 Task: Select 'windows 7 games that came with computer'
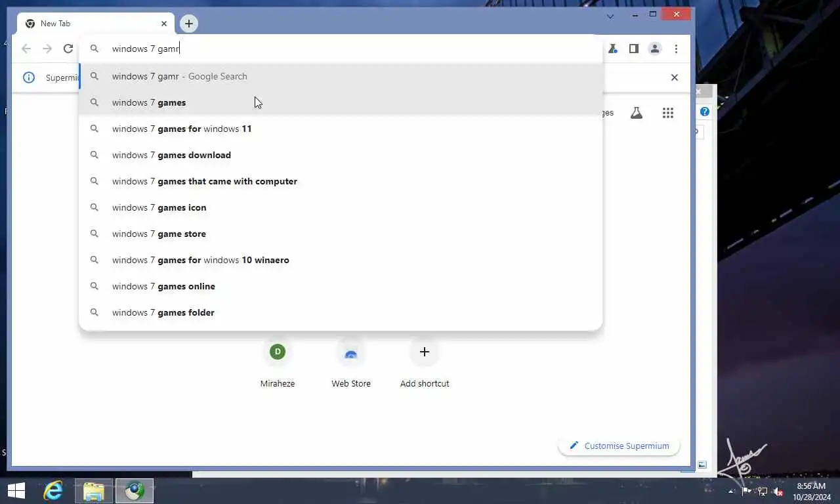tap(341, 181)
